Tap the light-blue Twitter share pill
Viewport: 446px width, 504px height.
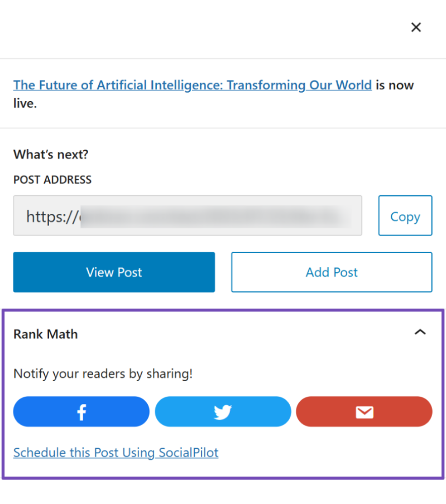click(223, 412)
